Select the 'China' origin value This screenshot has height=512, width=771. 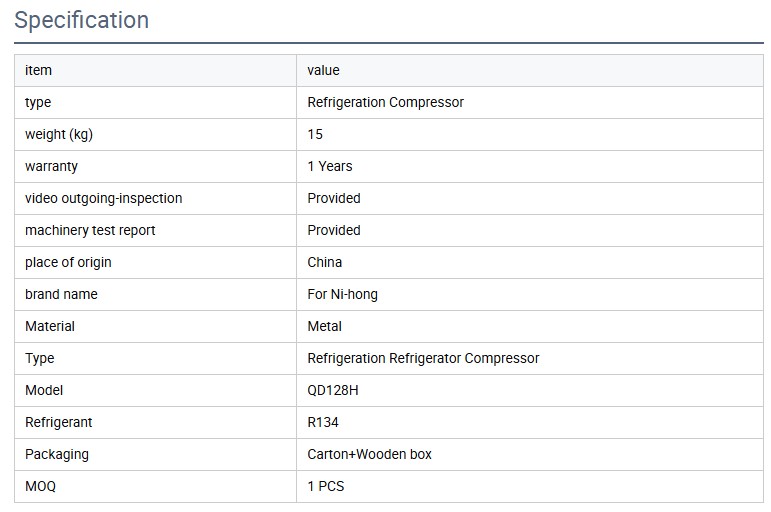[325, 262]
